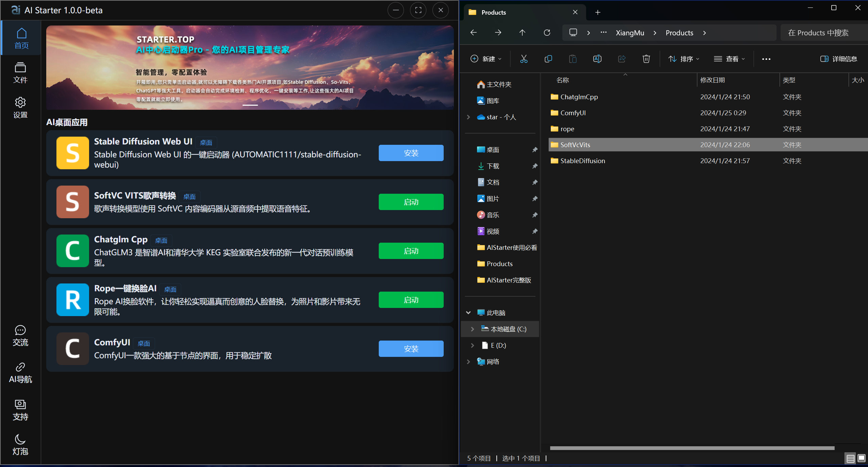The width and height of the screenshot is (868, 467).
Task: Click the Chatglm Cpp green C icon
Action: pyautogui.click(x=73, y=251)
